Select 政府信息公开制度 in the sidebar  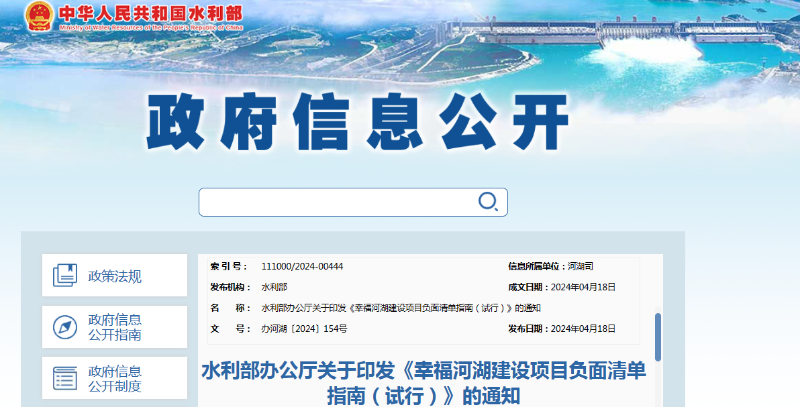click(114, 378)
